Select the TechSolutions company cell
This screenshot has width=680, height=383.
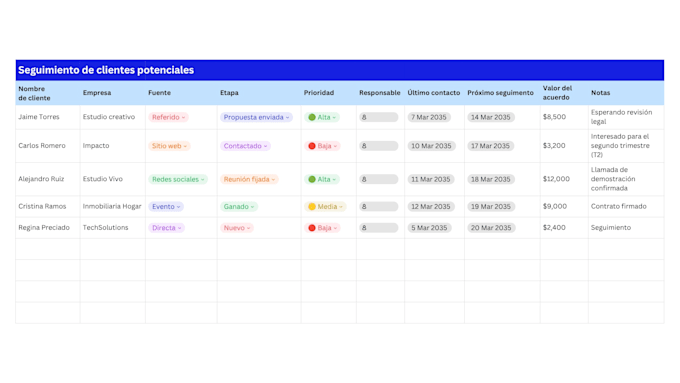click(x=113, y=228)
